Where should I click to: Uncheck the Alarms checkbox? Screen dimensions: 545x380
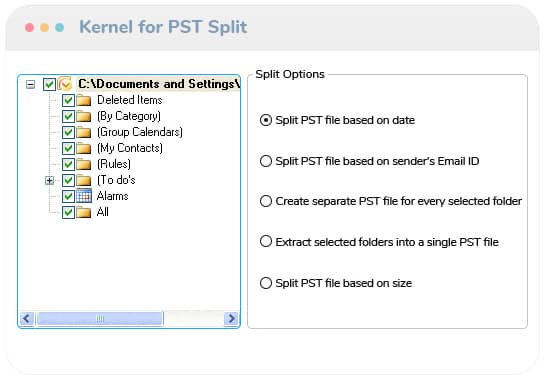click(x=68, y=196)
